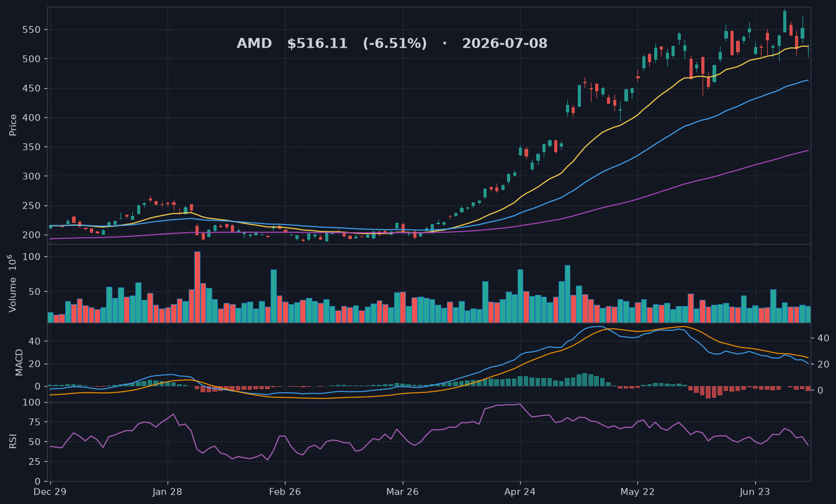This screenshot has height=504, width=836.
Task: Select the 20 tick on right MACD axis
Action: pos(824,364)
